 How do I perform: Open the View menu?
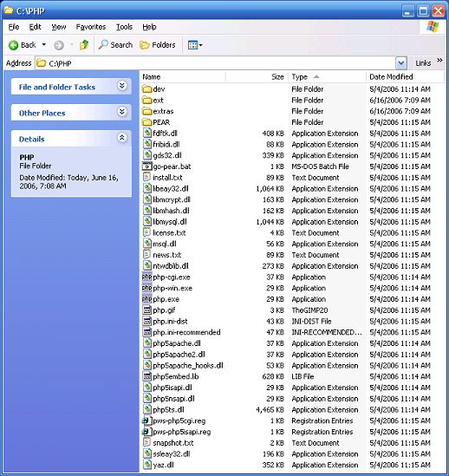tap(59, 27)
